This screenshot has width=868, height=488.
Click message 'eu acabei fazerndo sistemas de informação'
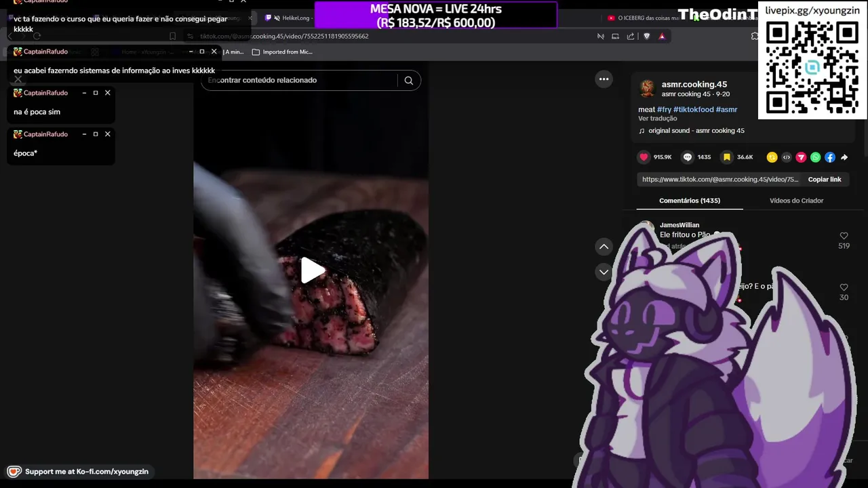pos(114,70)
